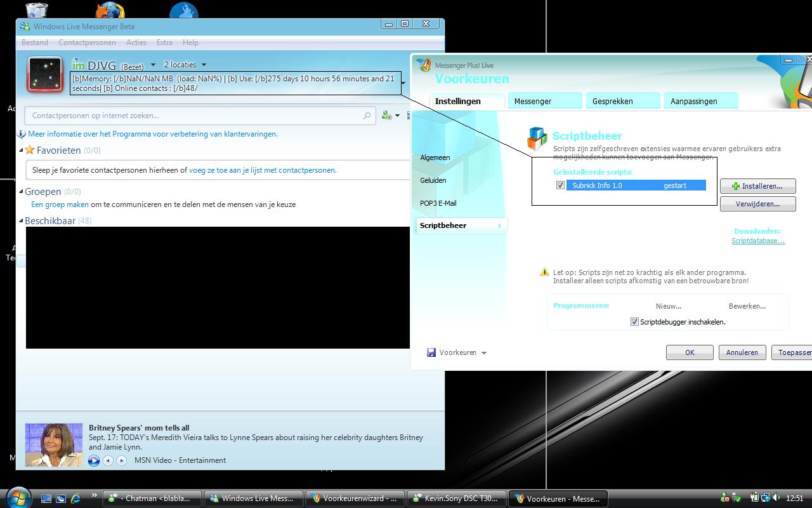Click the add contact icon
Viewport: 812px width, 508px height.
(386, 115)
